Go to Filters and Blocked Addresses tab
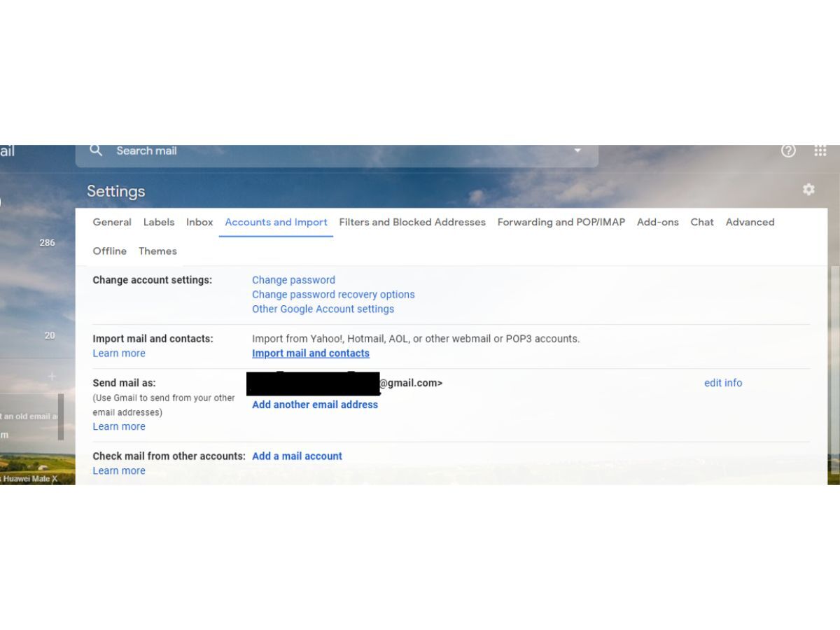This screenshot has height=630, width=840. pyautogui.click(x=412, y=222)
